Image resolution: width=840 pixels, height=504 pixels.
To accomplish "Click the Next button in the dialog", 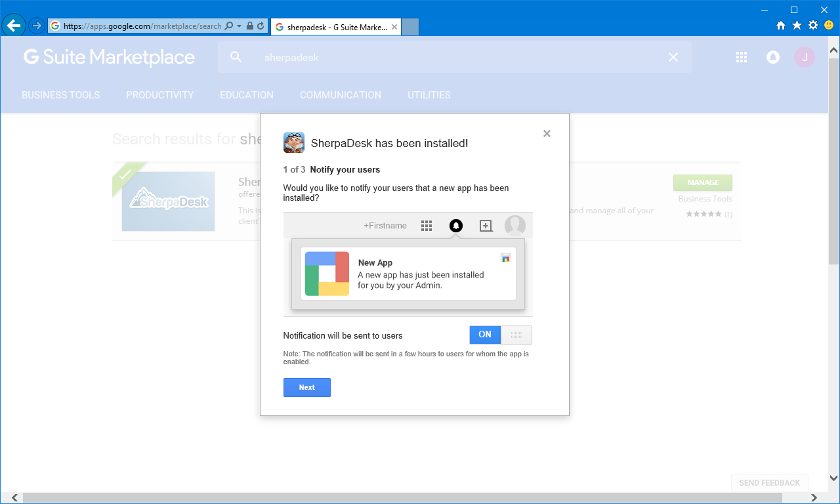I will [x=306, y=387].
